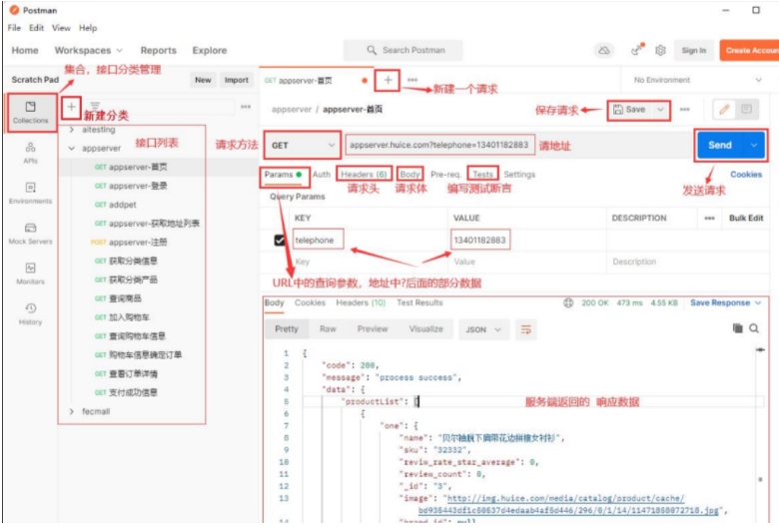
Task: Open the File menu
Action: 14,28
